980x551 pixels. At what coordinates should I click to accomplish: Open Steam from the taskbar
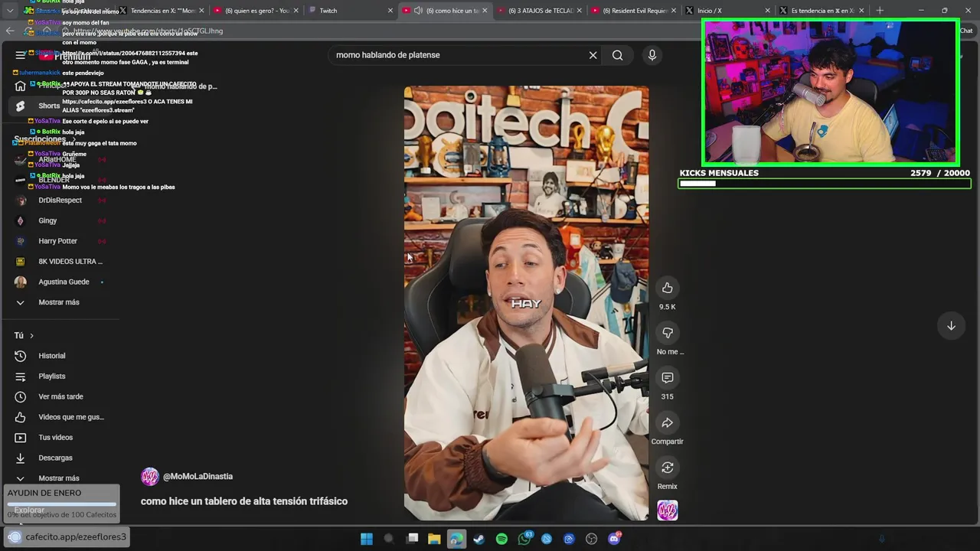point(479,539)
